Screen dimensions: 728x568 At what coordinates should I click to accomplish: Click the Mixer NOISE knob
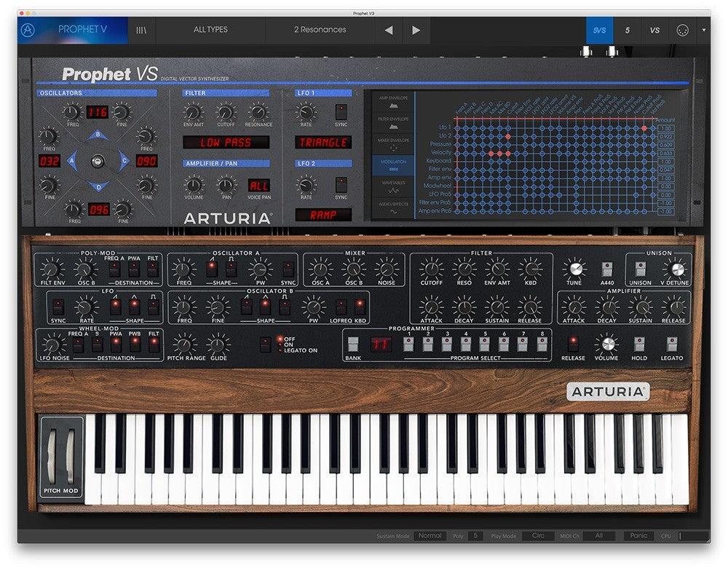coord(387,269)
